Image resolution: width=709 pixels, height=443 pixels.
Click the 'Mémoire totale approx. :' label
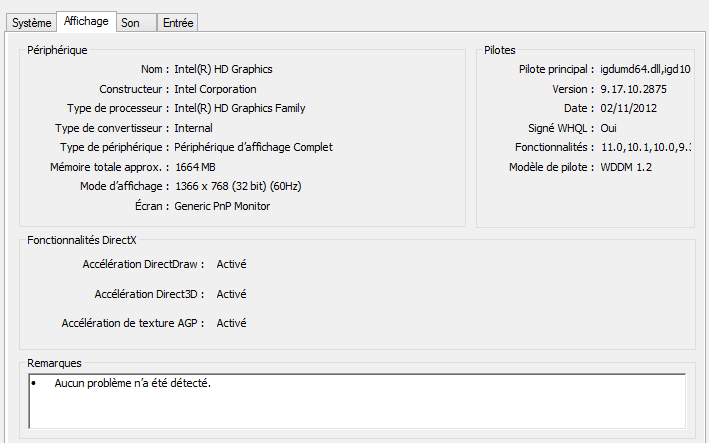point(109,167)
